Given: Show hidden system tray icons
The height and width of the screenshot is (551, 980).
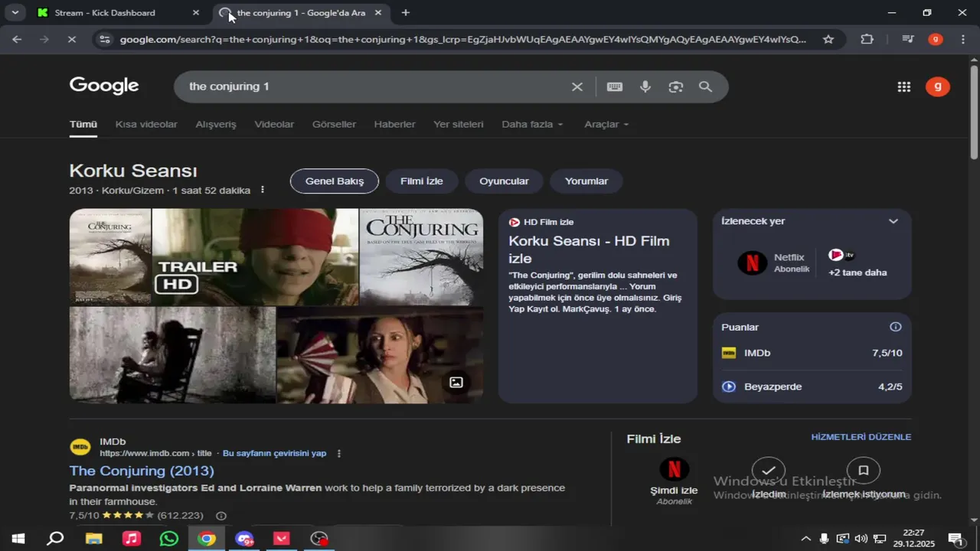Looking at the screenshot, I should coord(806,539).
